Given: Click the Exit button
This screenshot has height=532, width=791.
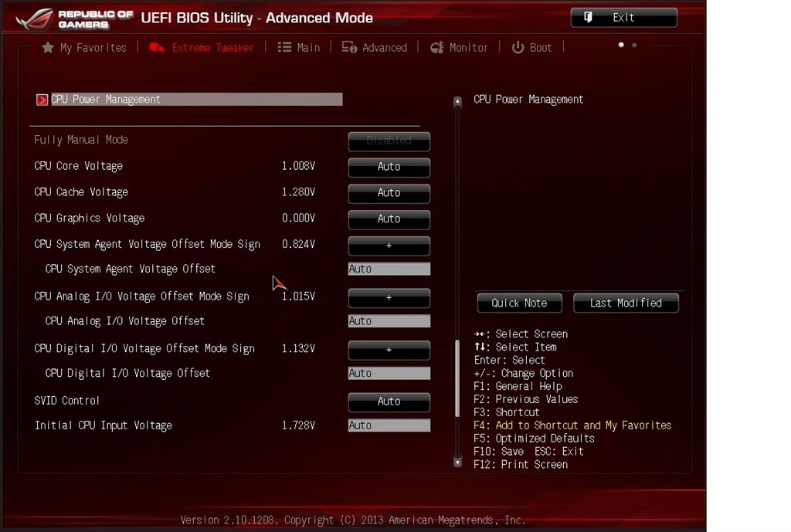Looking at the screenshot, I should [624, 17].
